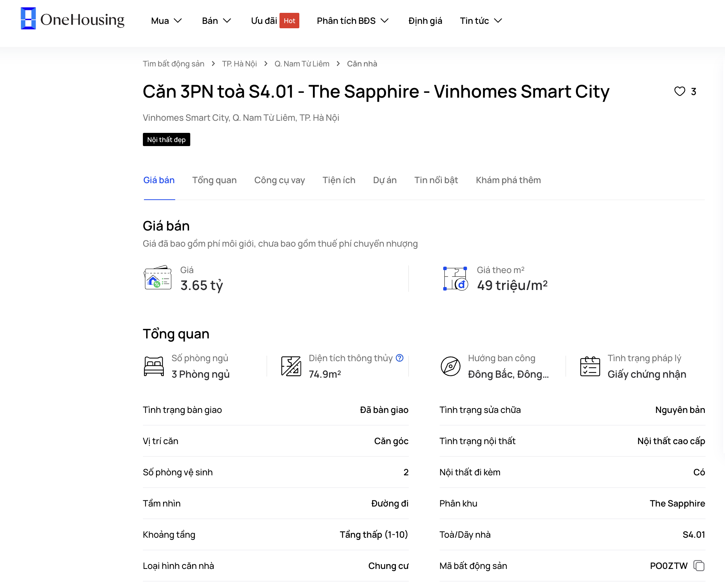Click the Hot badge next to Ưu đãi
Screen dimensions: 725x588
coord(289,21)
